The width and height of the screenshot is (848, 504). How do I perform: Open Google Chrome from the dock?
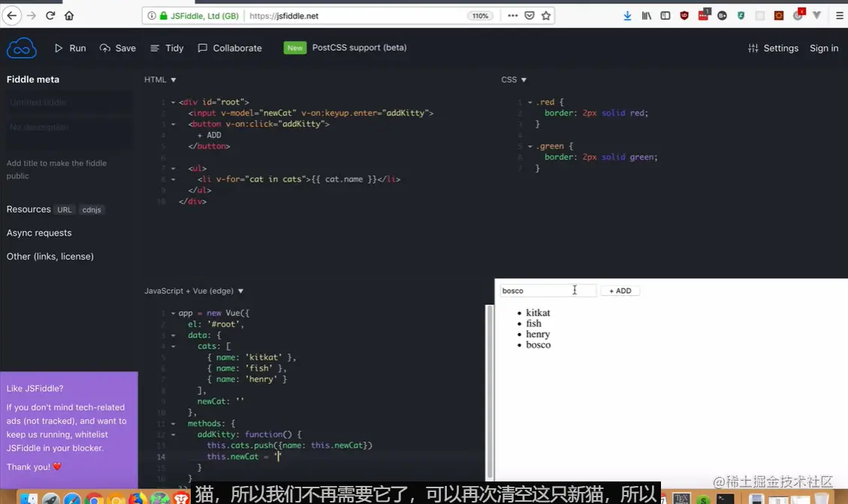94,499
